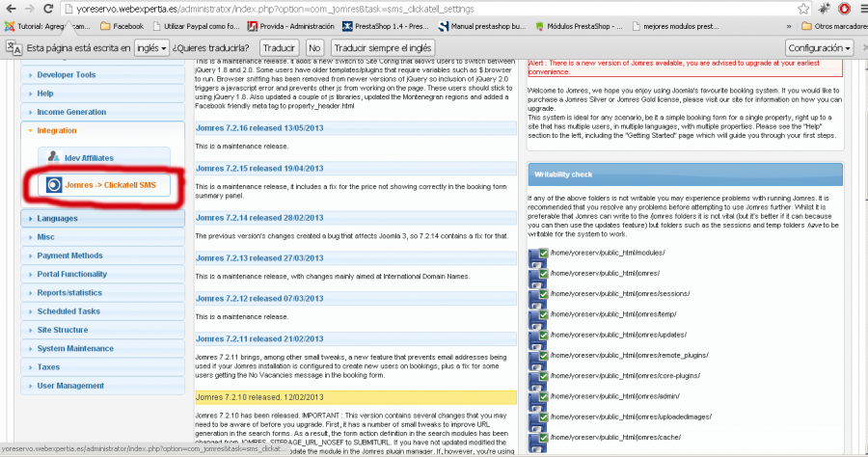Collapse the Integration section
Viewport: 868px width, 457px height.
click(102, 130)
